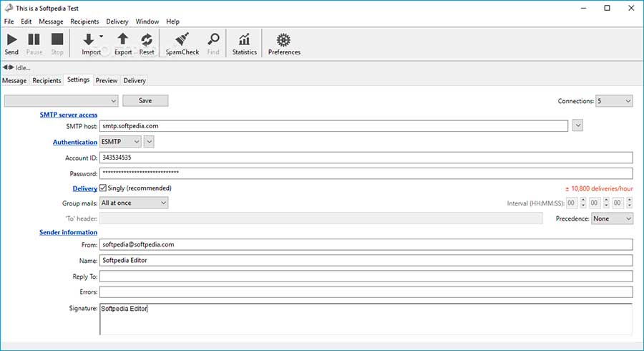Open Statistics from the toolbar
This screenshot has height=351, width=644.
(x=244, y=42)
